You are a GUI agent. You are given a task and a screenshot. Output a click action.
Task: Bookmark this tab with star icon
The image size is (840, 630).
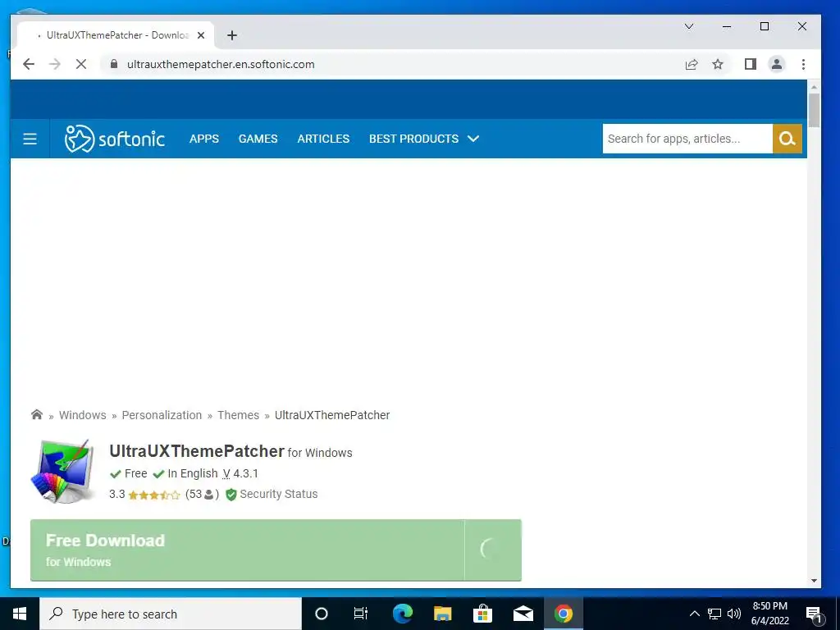(718, 64)
